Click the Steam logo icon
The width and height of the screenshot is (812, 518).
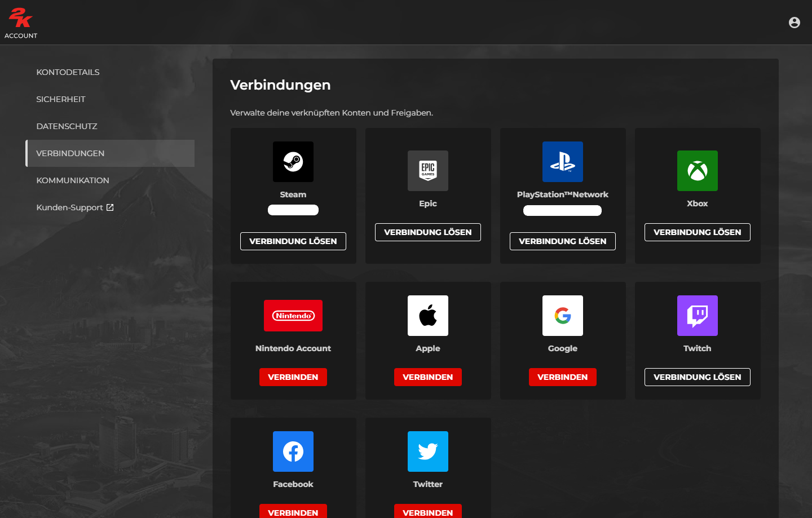[x=293, y=162]
